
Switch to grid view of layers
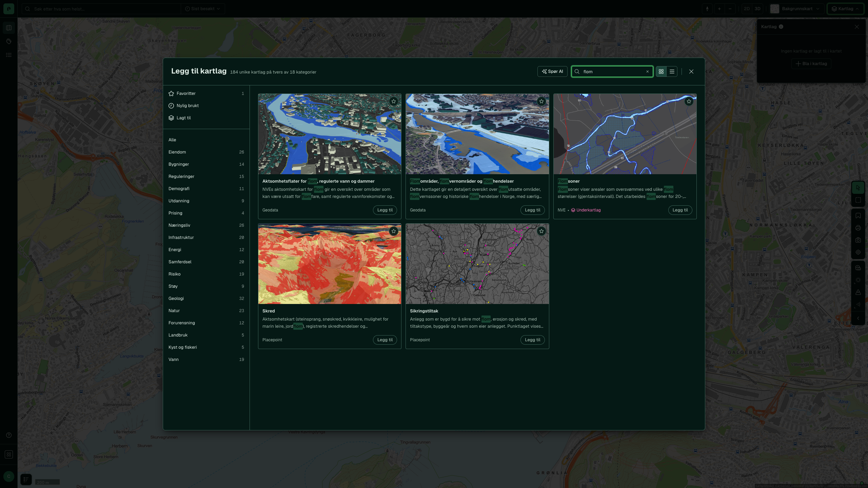coord(661,72)
